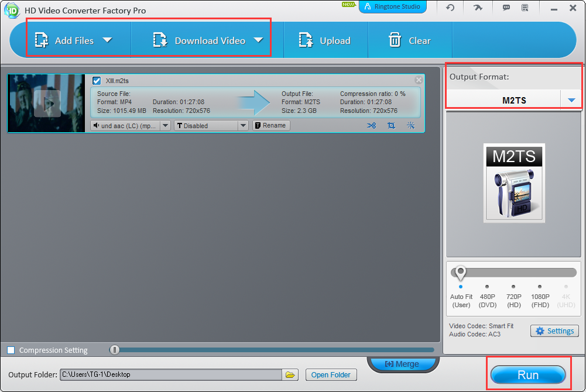Viewport: 586px width, 392px height.
Task: Start conversion with the Run button
Action: coord(527,374)
